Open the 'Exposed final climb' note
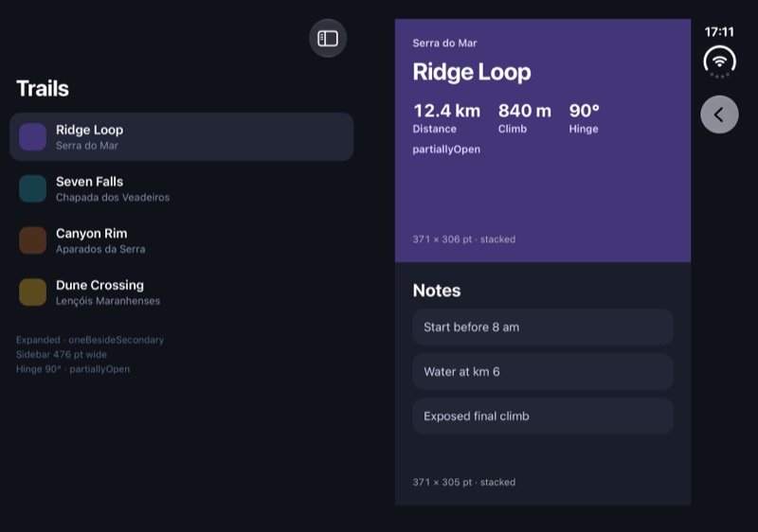 coord(543,417)
